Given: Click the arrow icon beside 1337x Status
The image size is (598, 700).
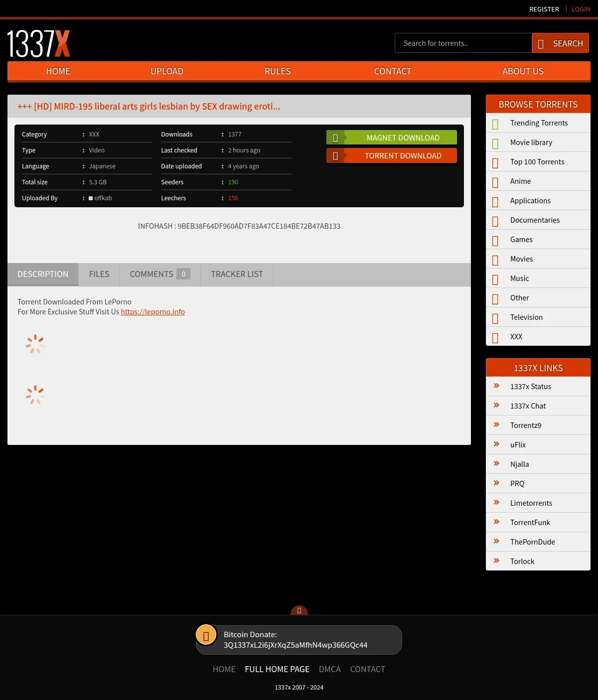Looking at the screenshot, I should click(496, 386).
